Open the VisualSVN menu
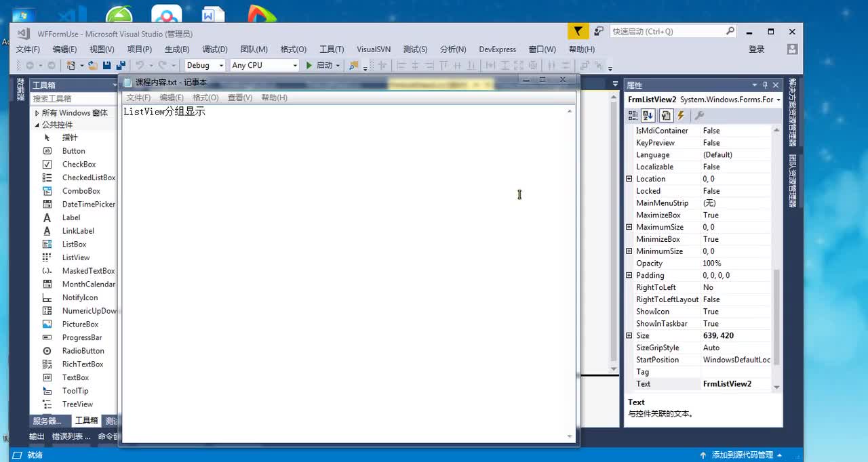 pyautogui.click(x=374, y=49)
